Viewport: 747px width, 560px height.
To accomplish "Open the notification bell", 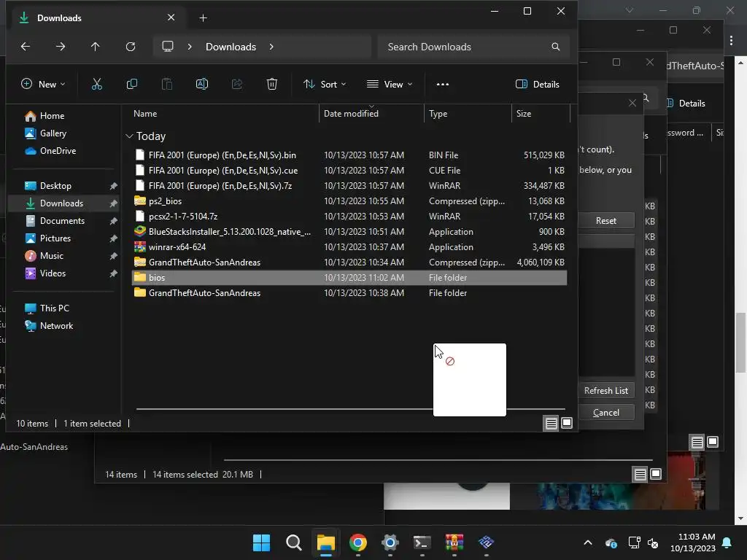I will point(727,542).
